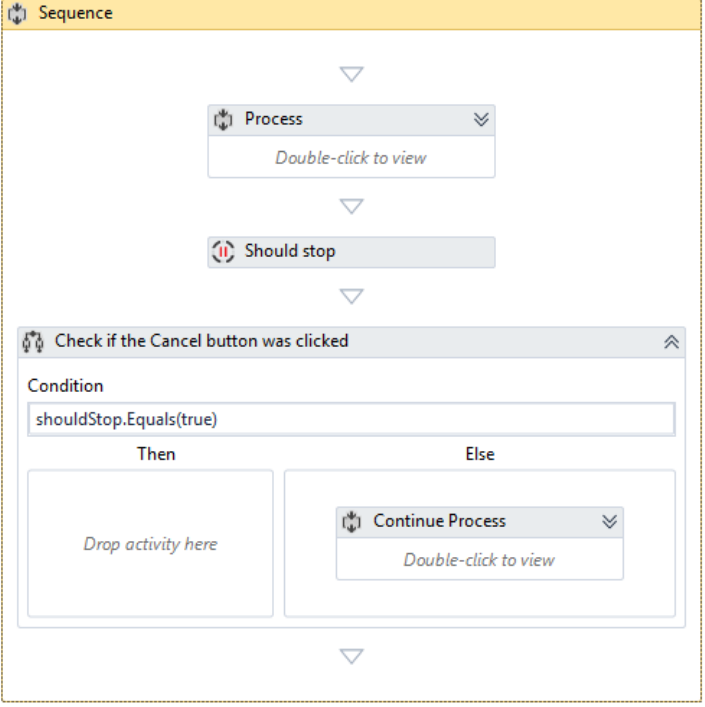Collapse the Check if Cancel button activity
Viewport: 705px width, 707px height.
(x=672, y=342)
